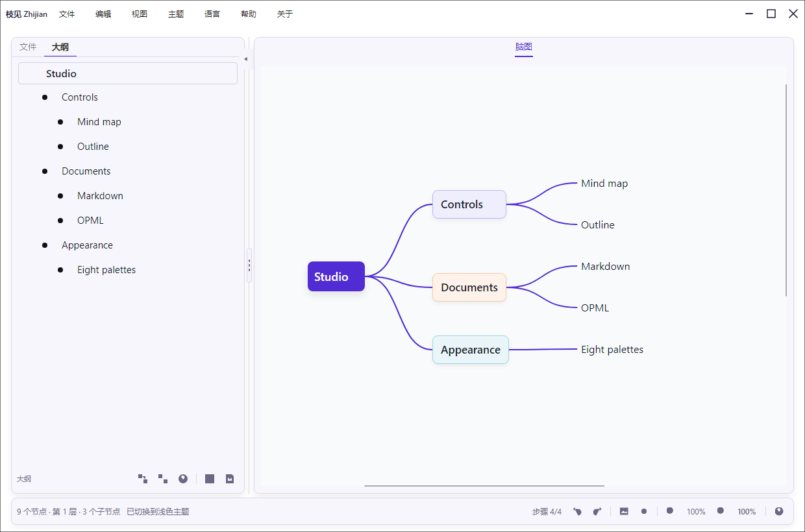This screenshot has width=805, height=532.
Task: Click the two-squares-with-arrow icon in the outline footer
Action: coord(143,479)
